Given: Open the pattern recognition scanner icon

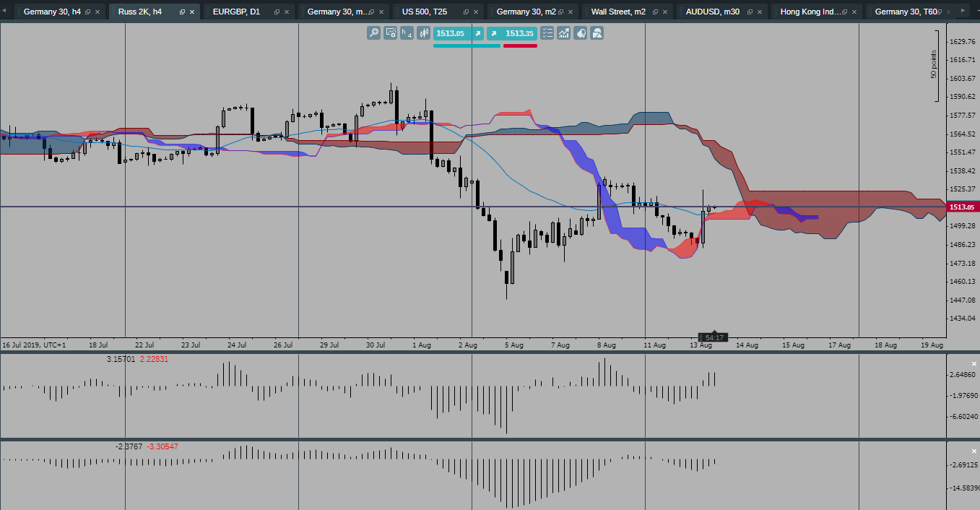Looking at the screenshot, I should 597,33.
